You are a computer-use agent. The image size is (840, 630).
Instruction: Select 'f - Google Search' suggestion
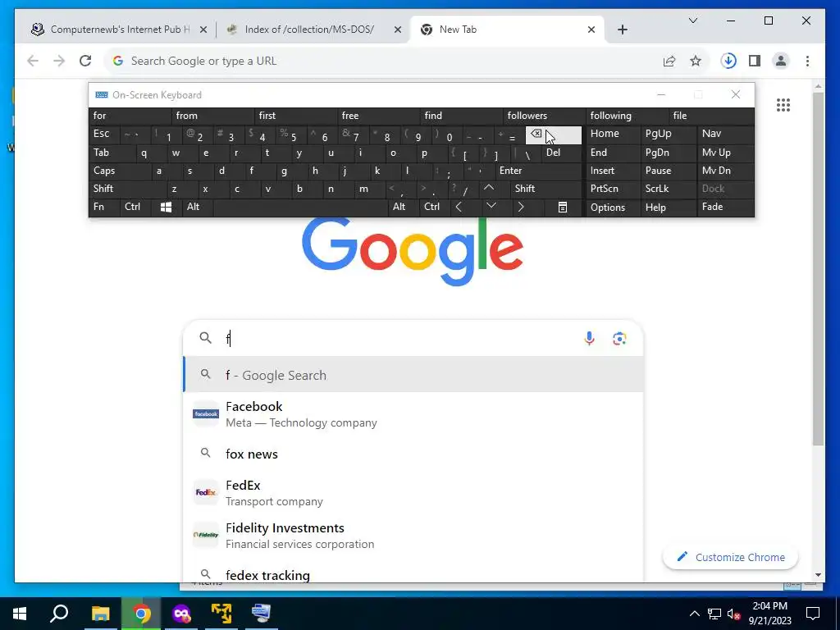pyautogui.click(x=413, y=375)
